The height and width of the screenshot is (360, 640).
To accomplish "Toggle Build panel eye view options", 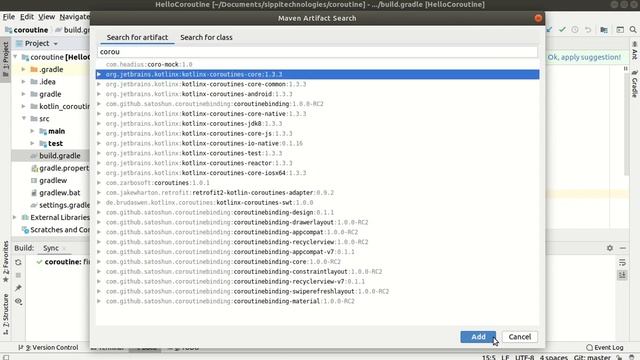I will click(x=18, y=301).
